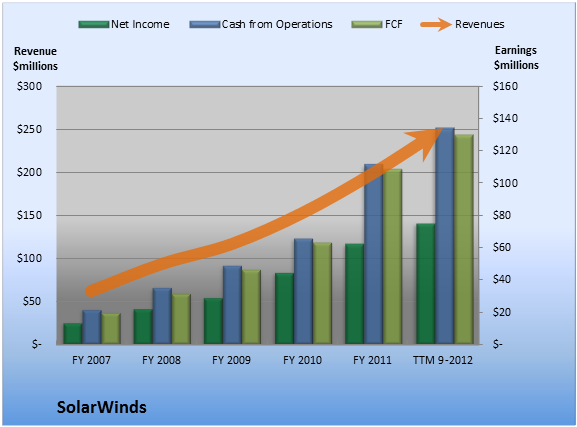Click the '$250' left axis value
Image resolution: width=577 pixels, height=427 pixels.
(x=29, y=129)
